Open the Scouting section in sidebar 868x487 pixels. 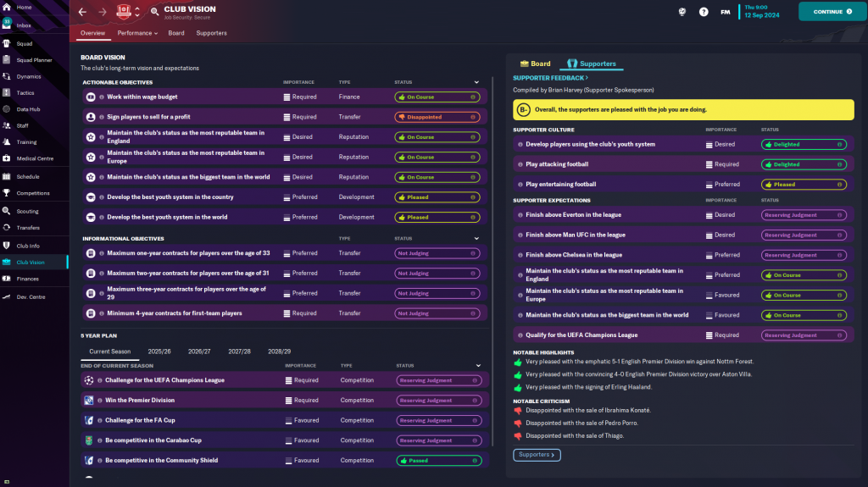pos(27,211)
